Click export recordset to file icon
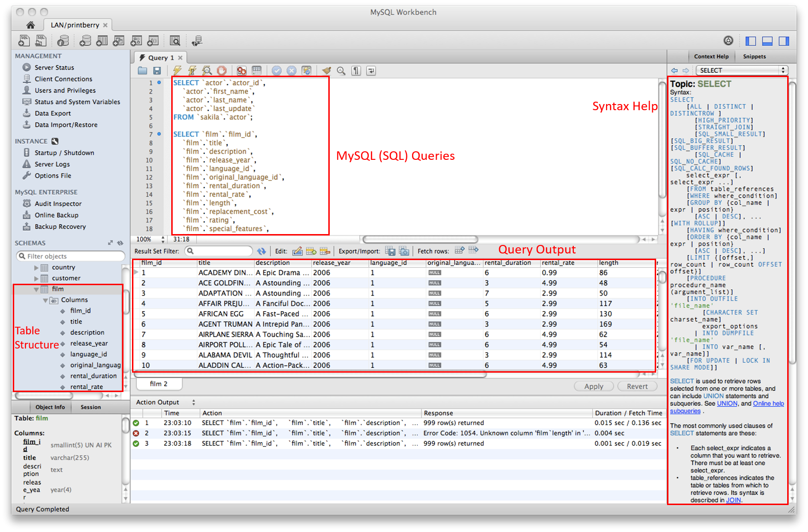808x532 pixels. coord(390,251)
